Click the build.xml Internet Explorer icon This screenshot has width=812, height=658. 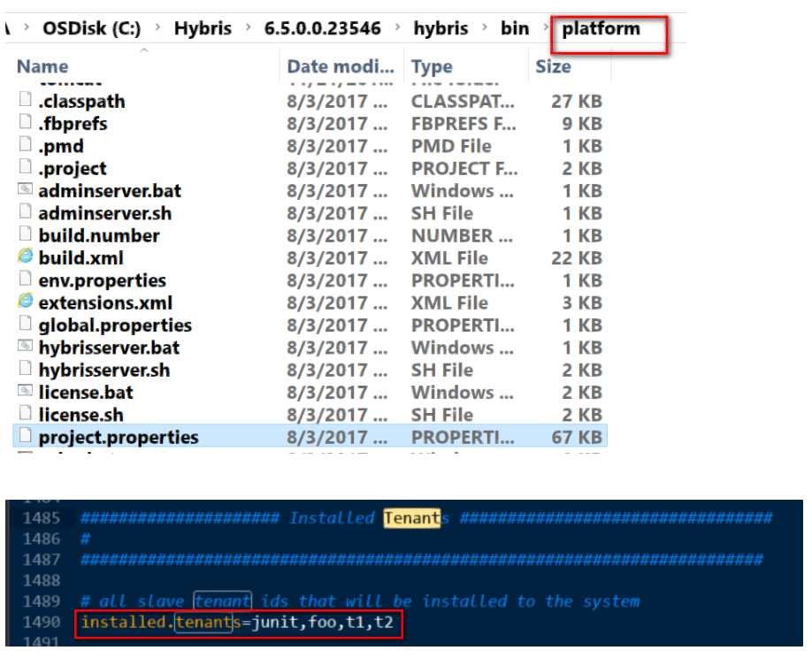coord(25,256)
